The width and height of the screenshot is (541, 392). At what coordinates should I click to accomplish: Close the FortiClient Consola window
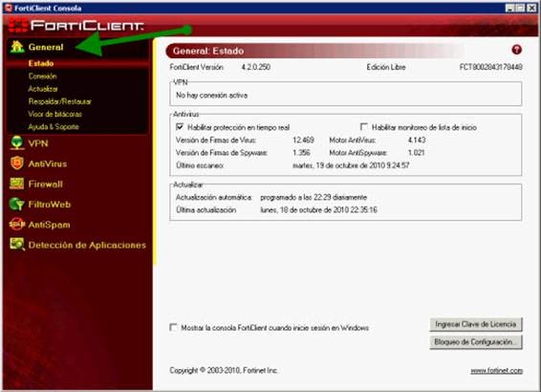(531, 8)
